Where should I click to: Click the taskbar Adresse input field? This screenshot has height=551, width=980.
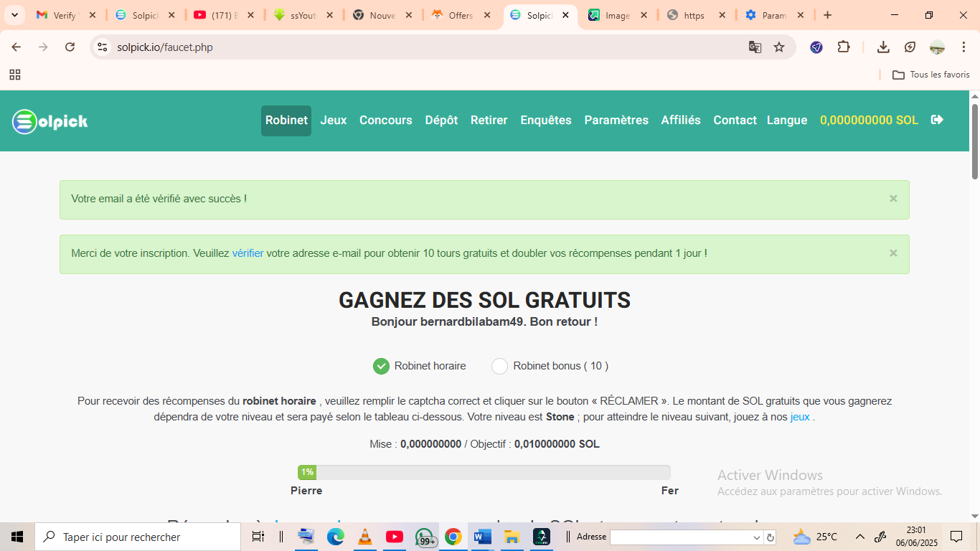680,537
